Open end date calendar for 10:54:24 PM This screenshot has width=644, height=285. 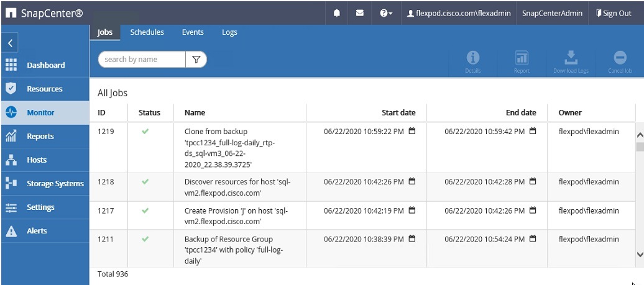coord(533,238)
